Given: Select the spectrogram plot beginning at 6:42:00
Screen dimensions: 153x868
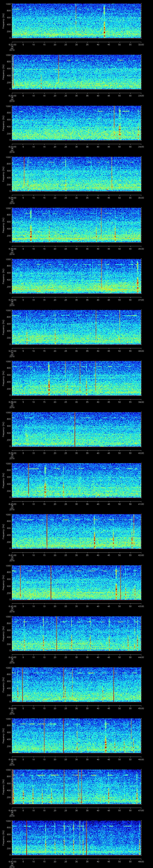Looking at the screenshot, I should pyautogui.click(x=76, y=582).
